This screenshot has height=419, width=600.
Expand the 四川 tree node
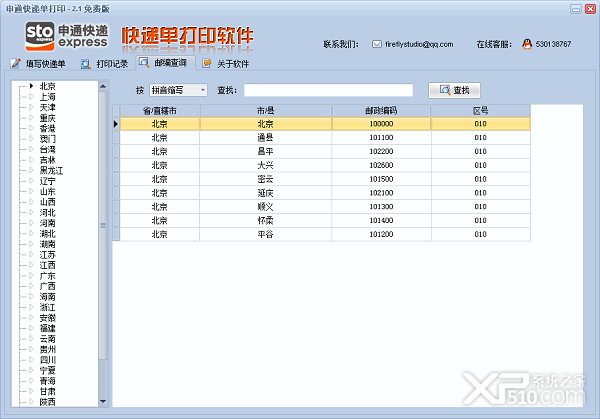[x=32, y=359]
